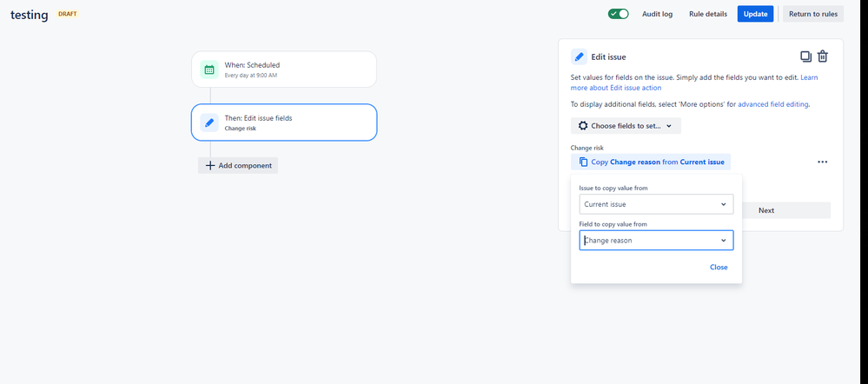Close the copy value popup
Image resolution: width=868 pixels, height=384 pixels.
pyautogui.click(x=719, y=268)
